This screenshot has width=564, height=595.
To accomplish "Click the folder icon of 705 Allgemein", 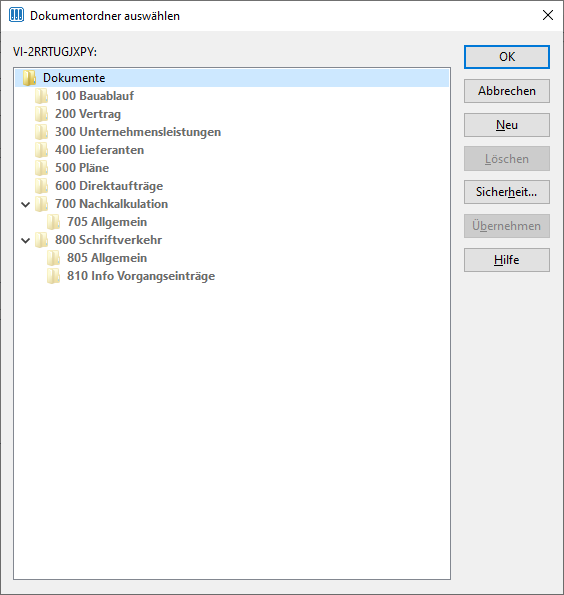I will pyautogui.click(x=54, y=222).
